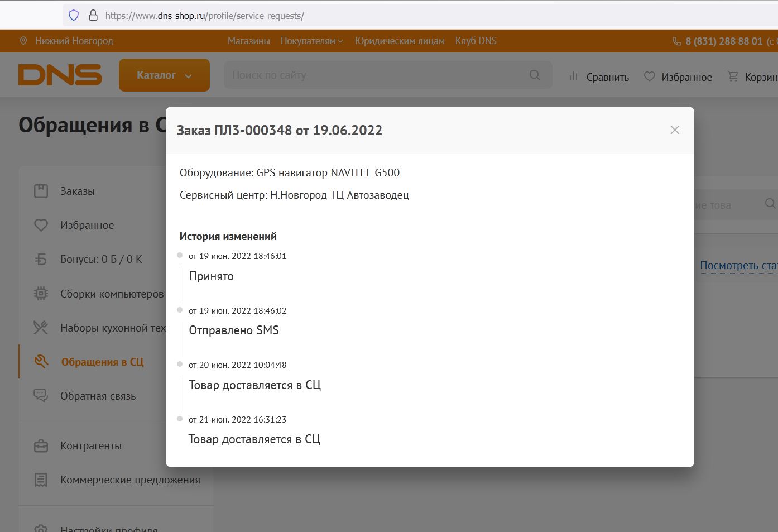Change city Нижний Новгород
778x532 pixels.
(x=74, y=41)
